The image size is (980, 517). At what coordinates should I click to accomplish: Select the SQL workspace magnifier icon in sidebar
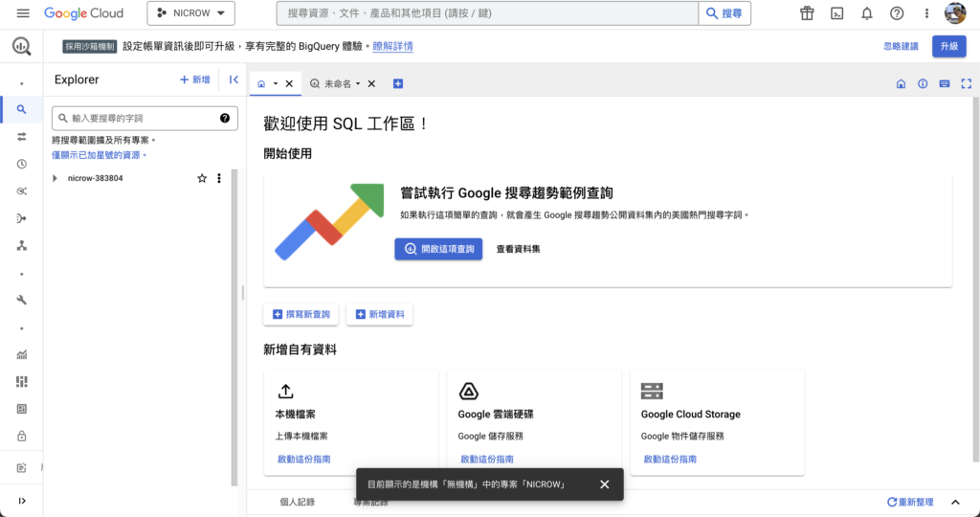22,109
